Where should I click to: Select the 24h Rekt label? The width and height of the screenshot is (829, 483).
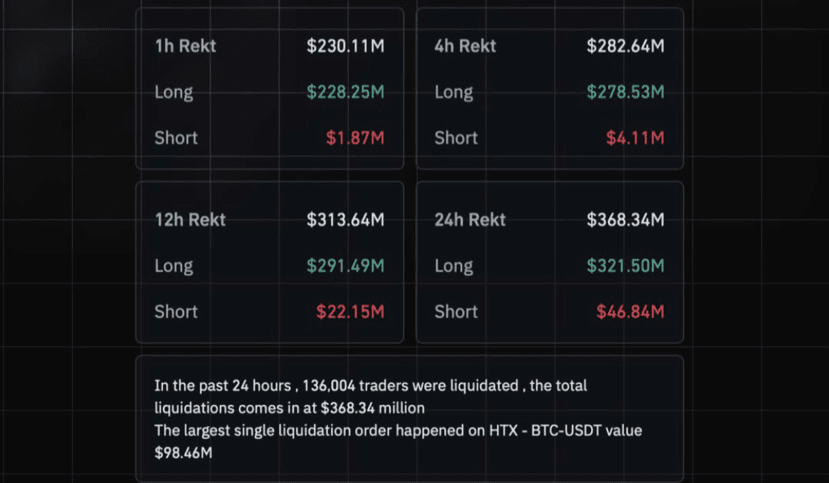[x=470, y=220]
